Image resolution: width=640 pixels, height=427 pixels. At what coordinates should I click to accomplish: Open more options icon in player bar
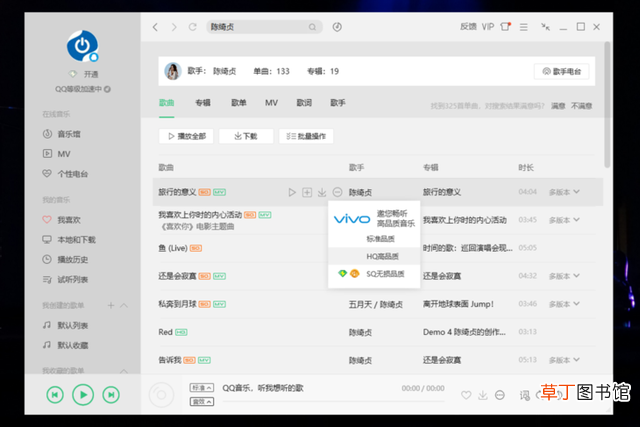click(x=500, y=395)
